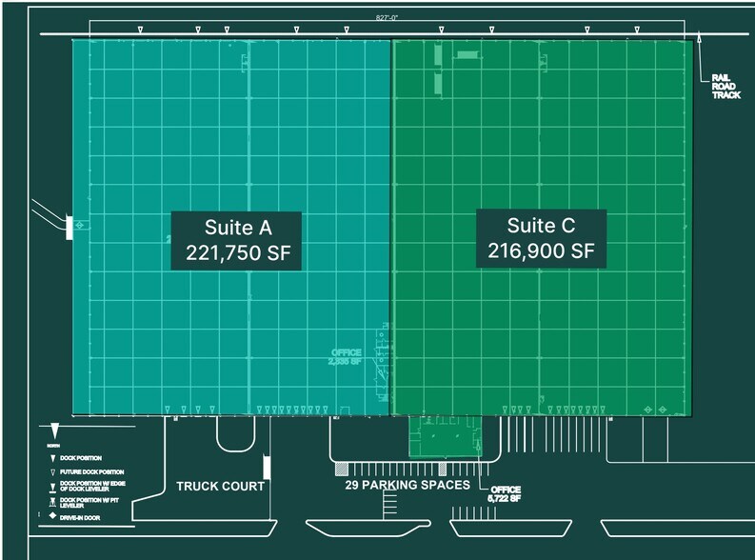Viewport: 755px width, 560px height.
Task: Click the 29 PARKING SPACES label
Action: 407,486
